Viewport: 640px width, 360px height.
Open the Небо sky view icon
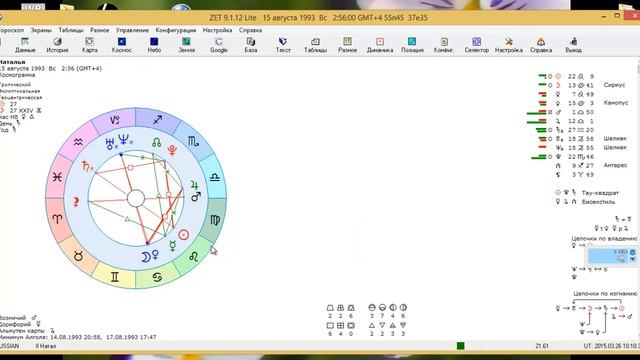(x=154, y=45)
